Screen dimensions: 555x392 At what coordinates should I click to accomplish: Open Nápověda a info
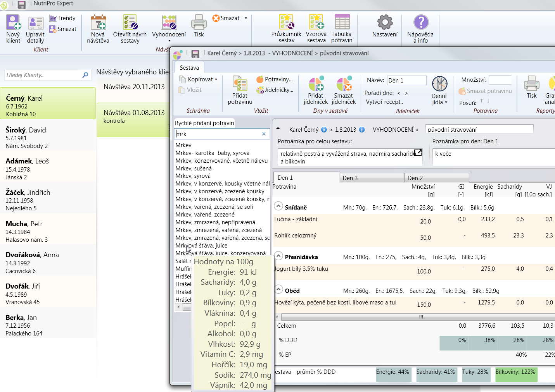coord(420,23)
